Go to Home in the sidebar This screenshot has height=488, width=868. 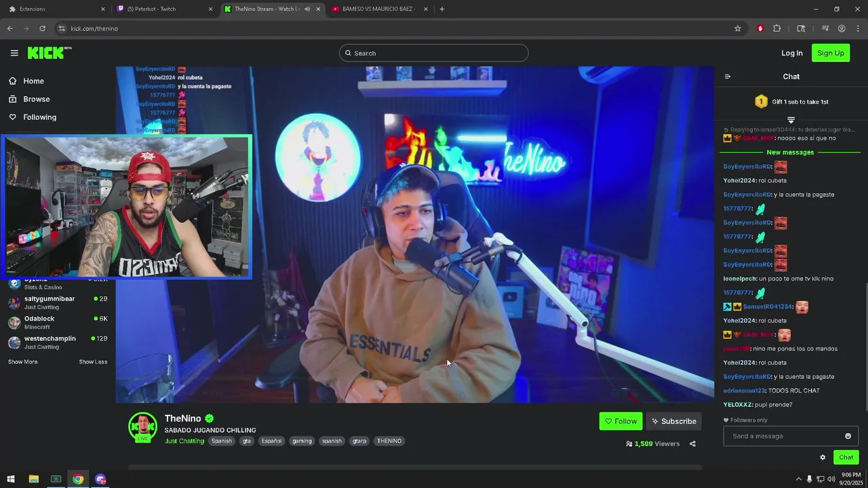coord(26,81)
